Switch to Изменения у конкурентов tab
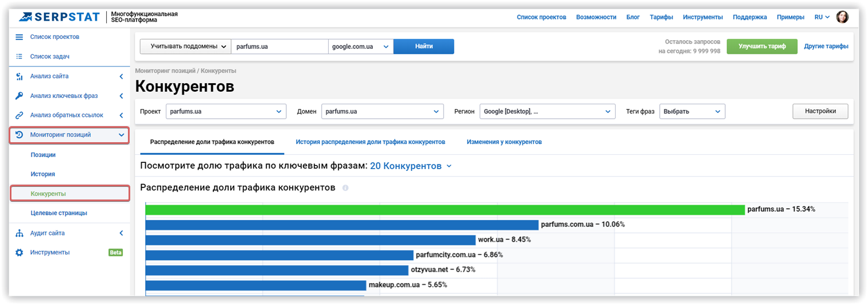Screen dimensions: 868x305 pyautogui.click(x=504, y=142)
